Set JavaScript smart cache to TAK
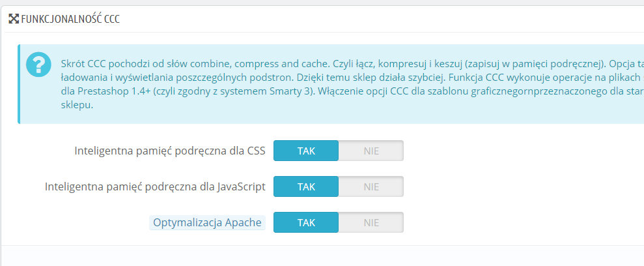The image size is (644, 266). 306,186
